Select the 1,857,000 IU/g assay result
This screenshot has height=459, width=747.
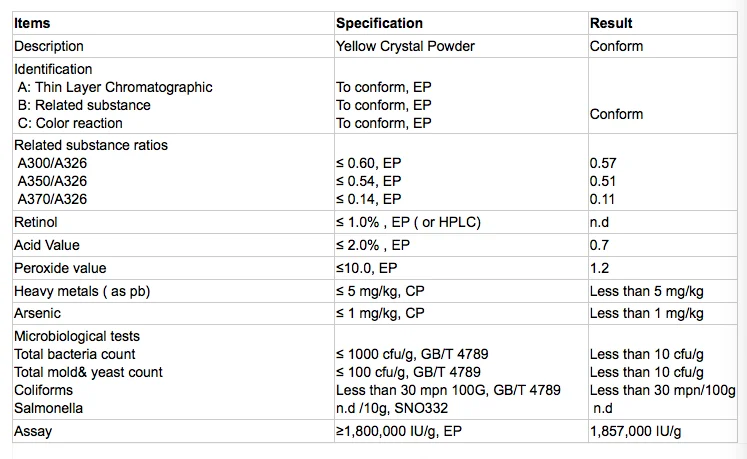[639, 432]
